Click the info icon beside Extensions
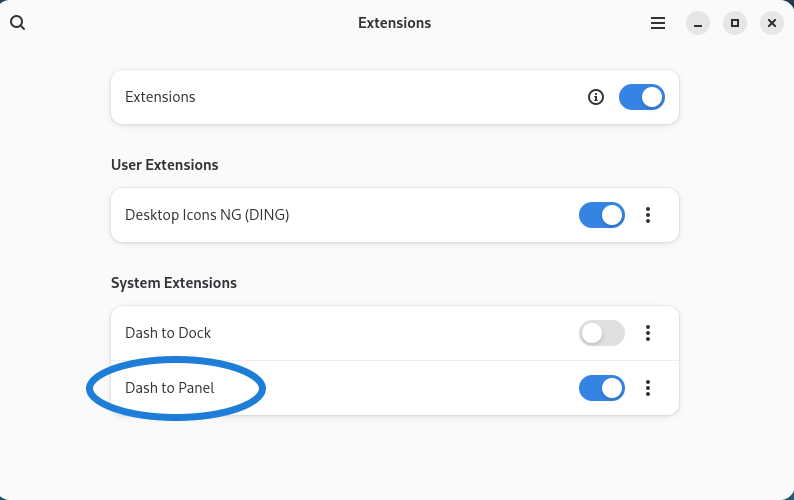The width and height of the screenshot is (794, 500). tap(596, 97)
